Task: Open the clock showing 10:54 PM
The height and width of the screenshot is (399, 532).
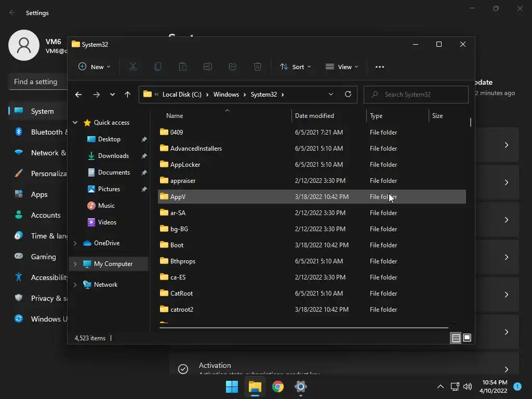Action: pyautogui.click(x=495, y=387)
